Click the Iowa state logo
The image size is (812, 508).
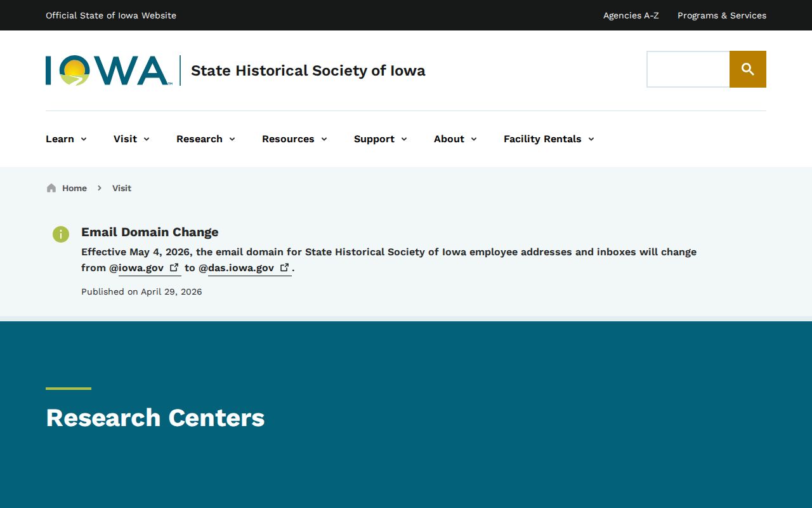(x=108, y=70)
